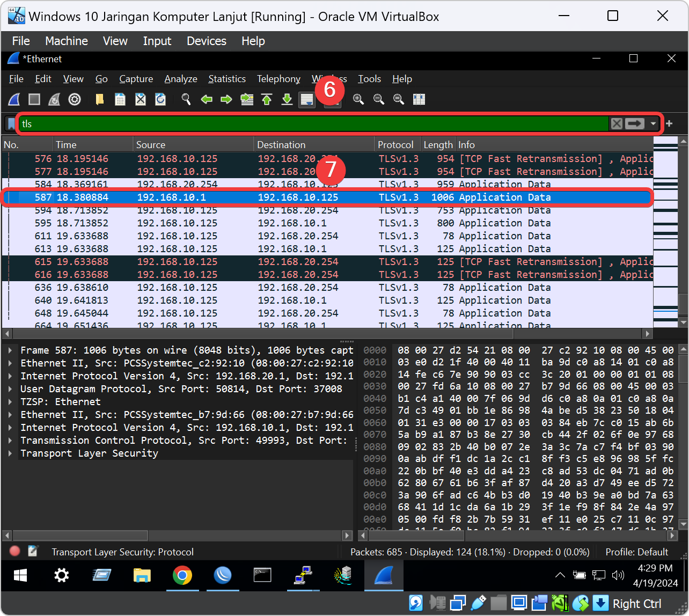Stop the running packet capture
Image resolution: width=689 pixels, height=616 pixels.
point(34,99)
